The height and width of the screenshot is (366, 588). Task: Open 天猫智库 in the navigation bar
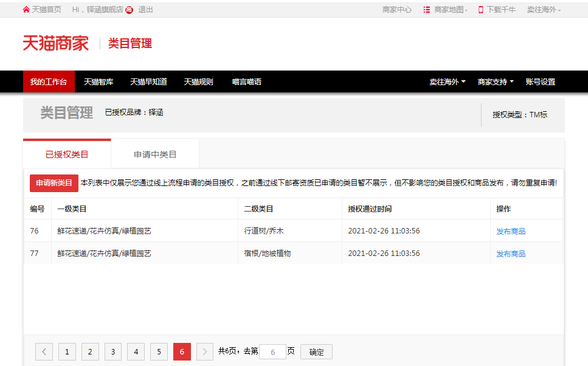coord(99,81)
